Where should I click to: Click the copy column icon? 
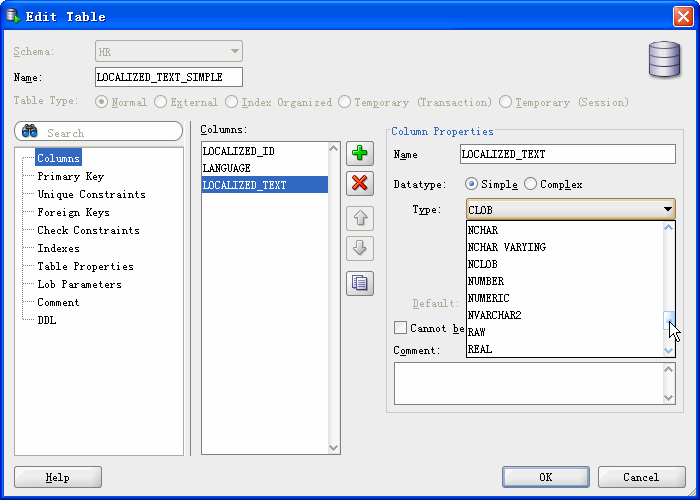click(x=359, y=283)
